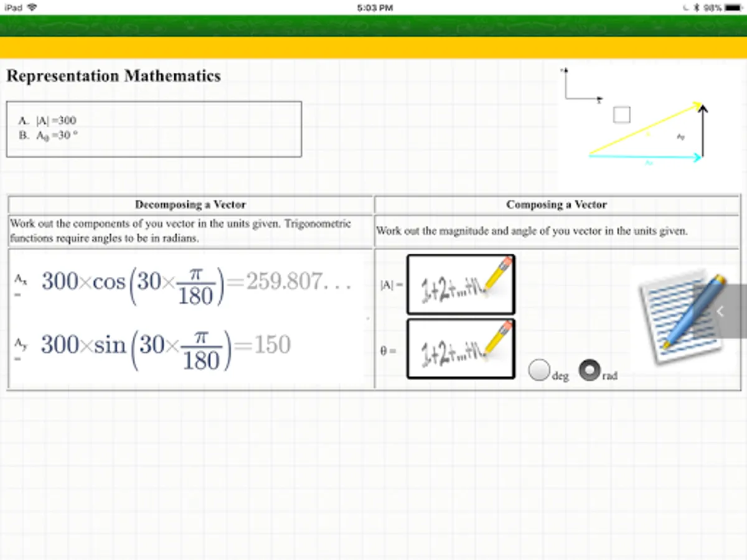
Task: Select the rad radio button
Action: [589, 370]
